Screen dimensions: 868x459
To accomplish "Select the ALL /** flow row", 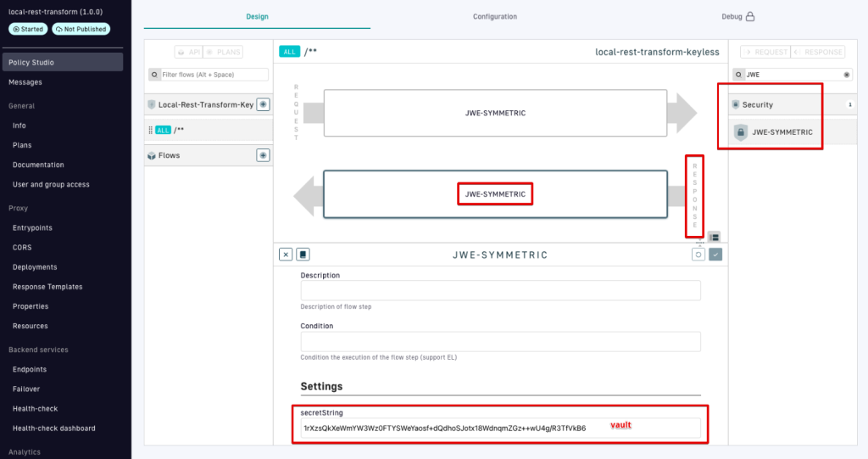I will (209, 131).
